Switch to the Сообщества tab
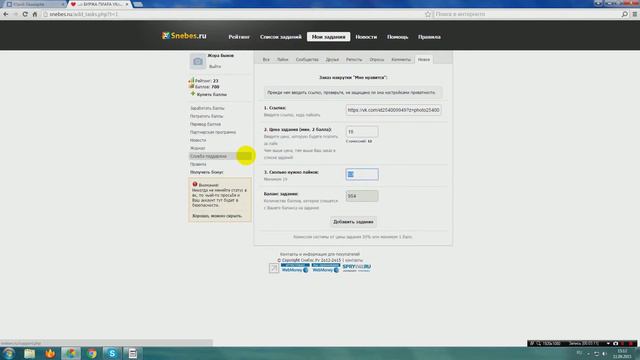 click(307, 60)
